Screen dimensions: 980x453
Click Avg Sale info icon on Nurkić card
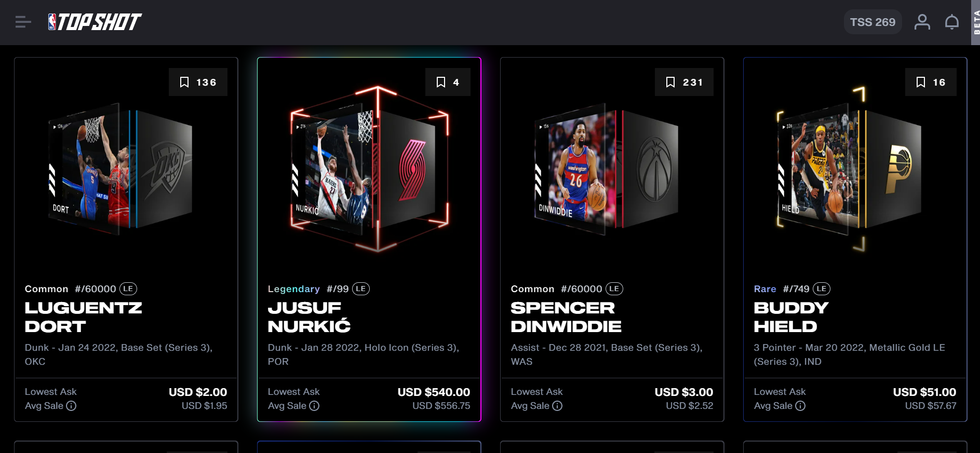pyautogui.click(x=314, y=406)
